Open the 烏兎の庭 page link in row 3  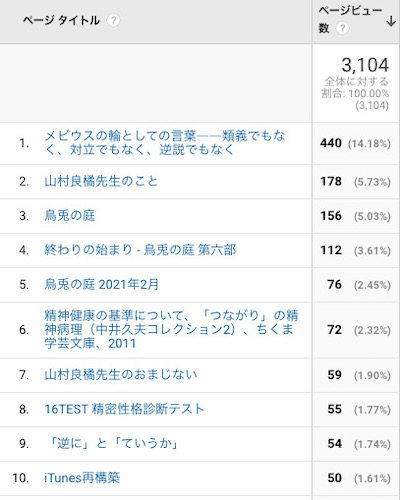point(70,216)
